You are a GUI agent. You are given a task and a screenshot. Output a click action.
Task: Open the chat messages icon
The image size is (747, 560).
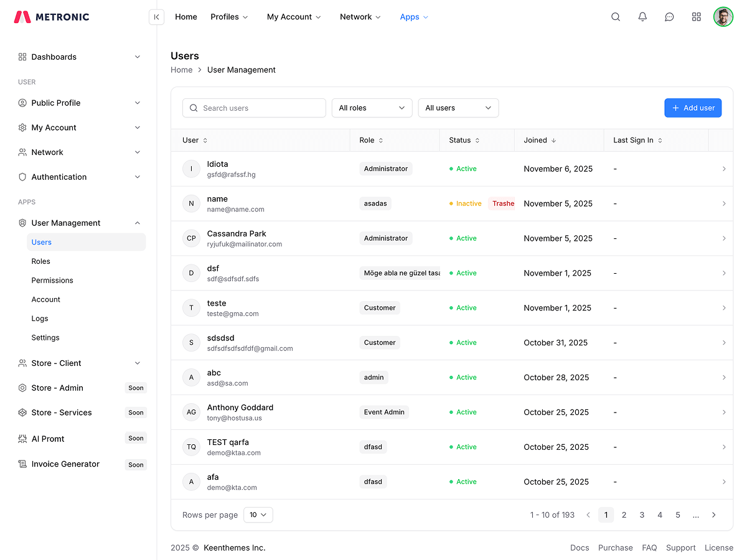[x=669, y=17]
